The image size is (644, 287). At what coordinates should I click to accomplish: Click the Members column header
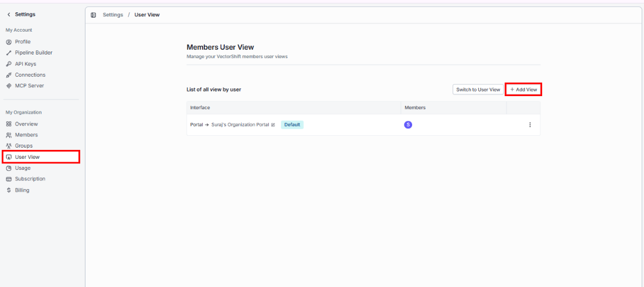pos(415,108)
